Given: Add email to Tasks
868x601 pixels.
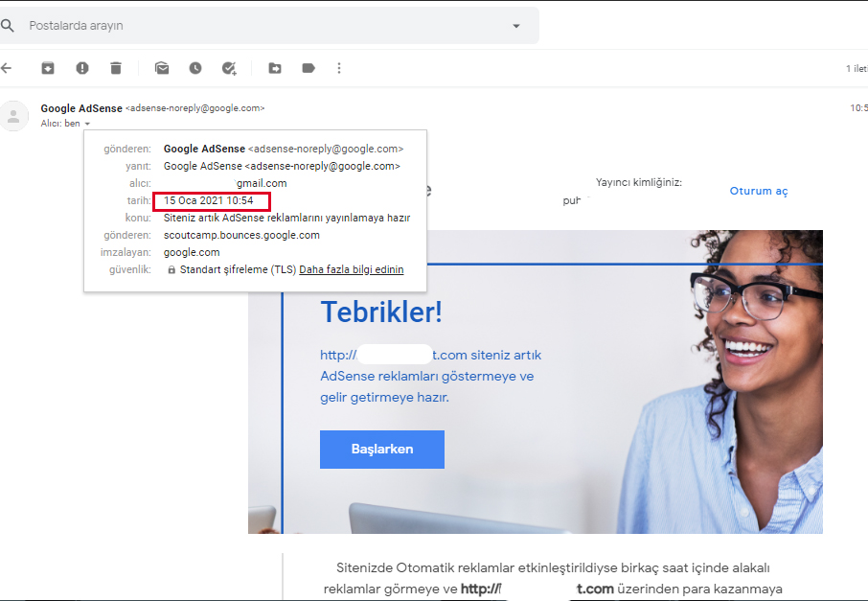Looking at the screenshot, I should pyautogui.click(x=229, y=68).
